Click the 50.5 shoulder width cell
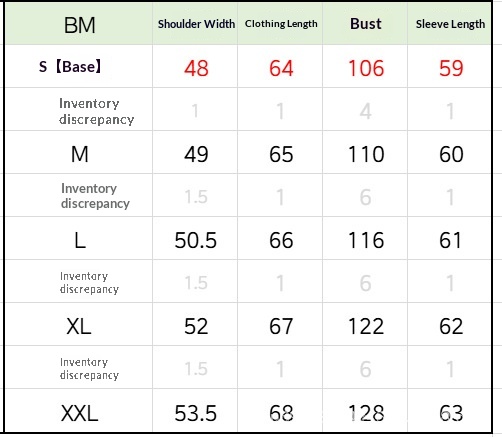The width and height of the screenshot is (502, 437). (x=196, y=240)
